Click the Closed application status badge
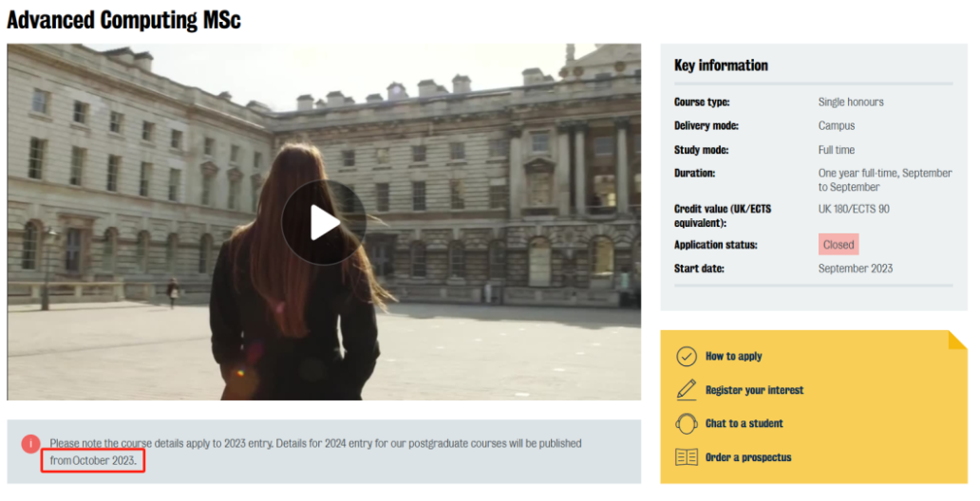The width and height of the screenshot is (980, 501). point(839,245)
